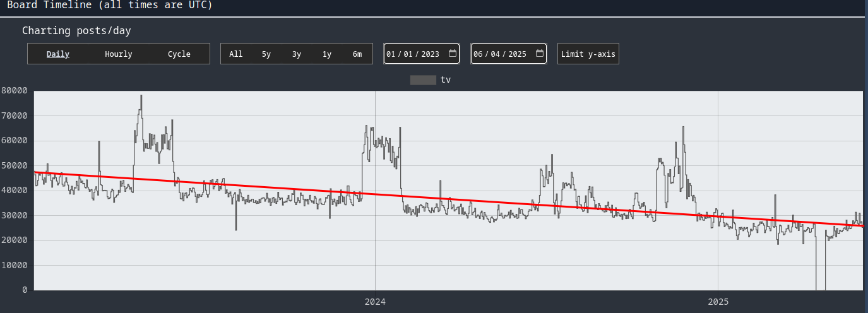Click the 10000 y-axis label
The image size is (868, 313).
tap(14, 265)
